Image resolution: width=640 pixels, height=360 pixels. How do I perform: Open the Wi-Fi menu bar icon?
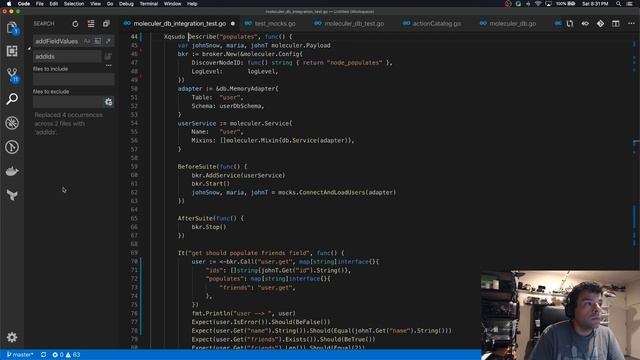click(x=538, y=4)
